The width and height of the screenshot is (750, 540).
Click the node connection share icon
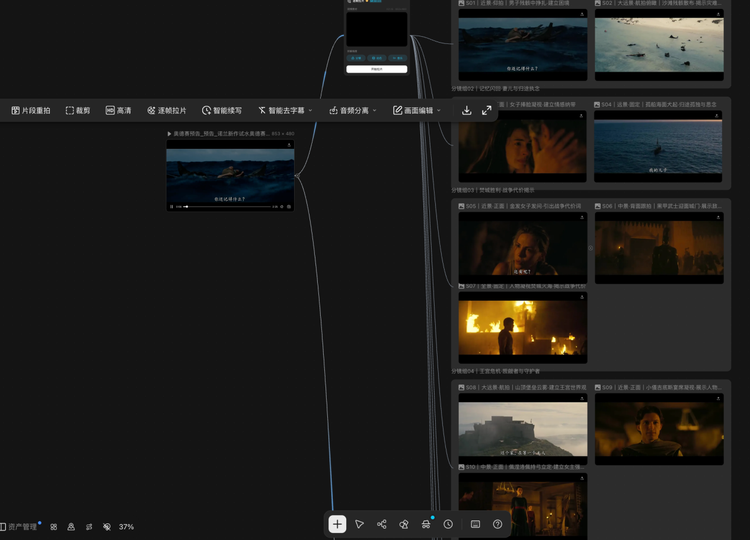381,524
